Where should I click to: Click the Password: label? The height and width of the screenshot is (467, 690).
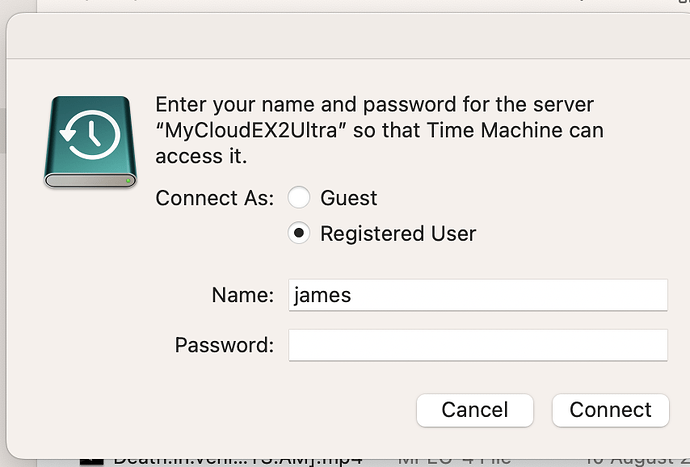tap(224, 345)
